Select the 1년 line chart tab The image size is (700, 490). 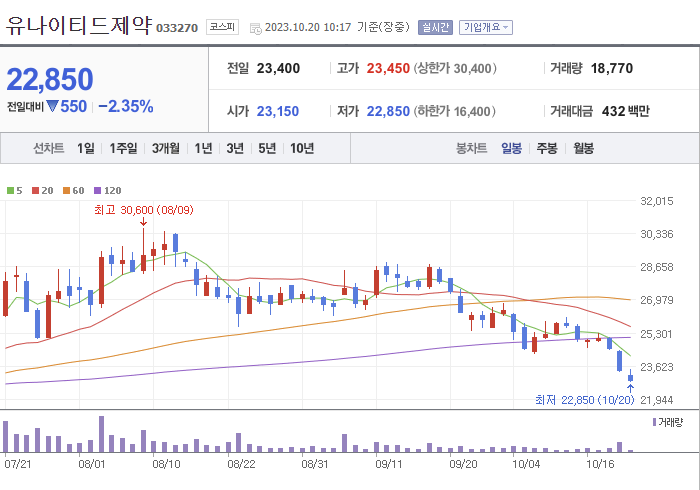pos(203,148)
